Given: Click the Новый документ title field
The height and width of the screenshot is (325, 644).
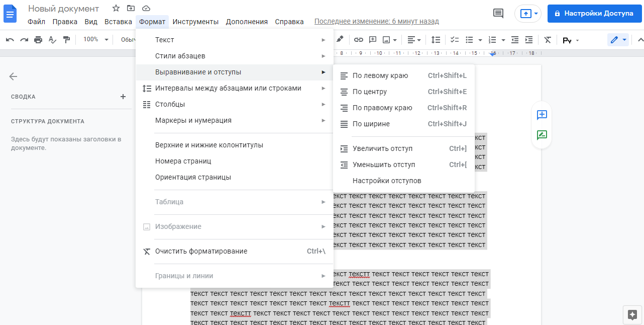Looking at the screenshot, I should (63, 9).
